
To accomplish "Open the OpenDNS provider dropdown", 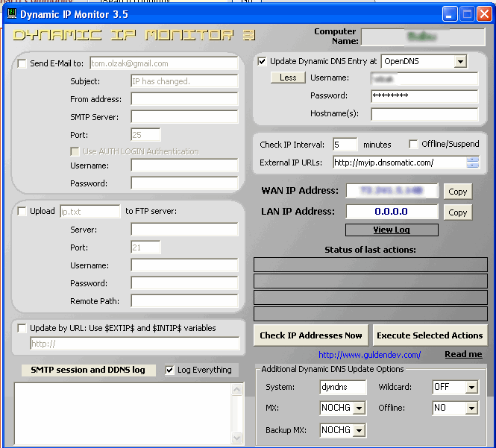I will [x=460, y=61].
